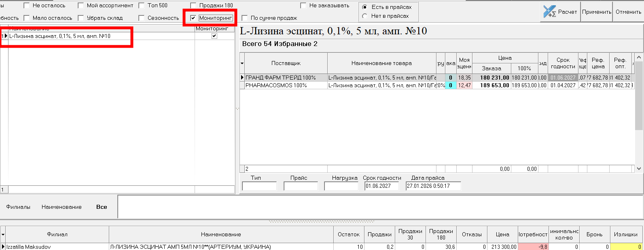Toggle the Мало осталось checkbox
Image resolution: width=644 pixels, height=250 pixels.
coord(27,18)
